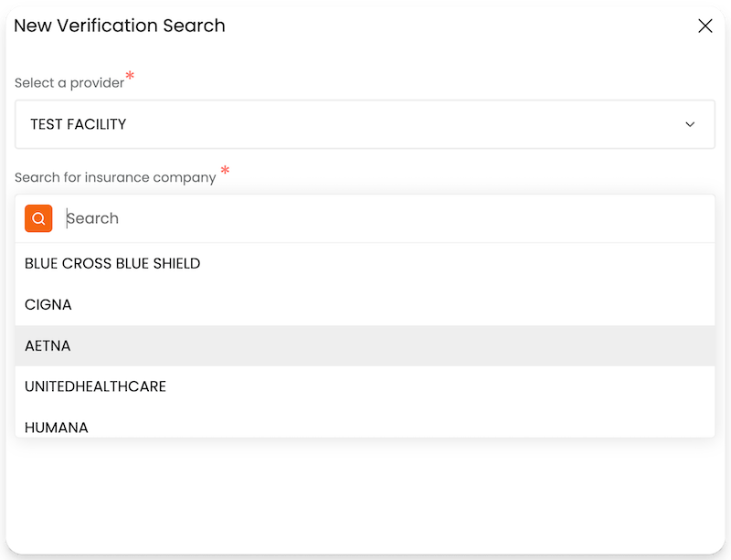Pick the highlighted AETNA option
731x560 pixels.
48,346
